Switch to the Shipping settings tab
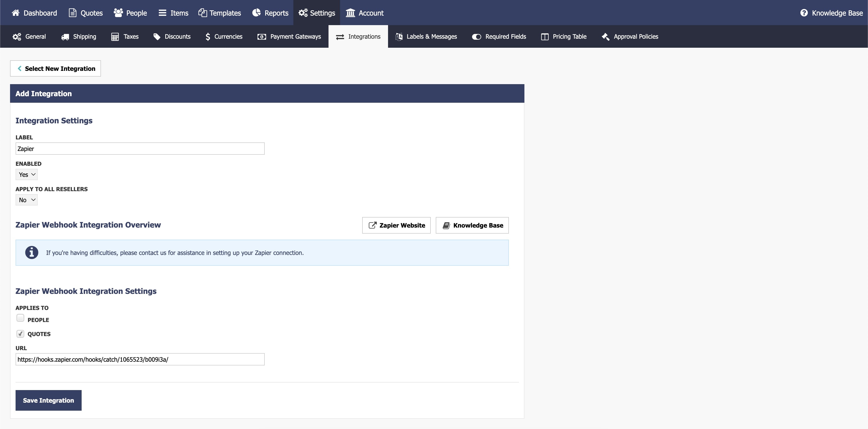 [x=79, y=36]
